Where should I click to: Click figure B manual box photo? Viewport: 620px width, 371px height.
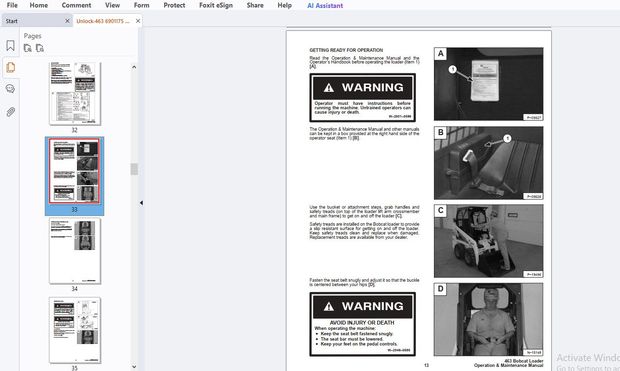click(488, 163)
